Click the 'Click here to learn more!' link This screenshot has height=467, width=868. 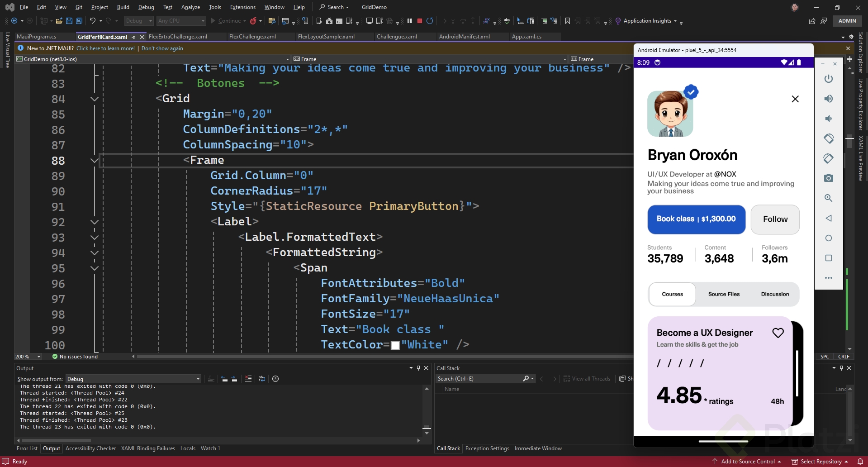pyautogui.click(x=105, y=48)
